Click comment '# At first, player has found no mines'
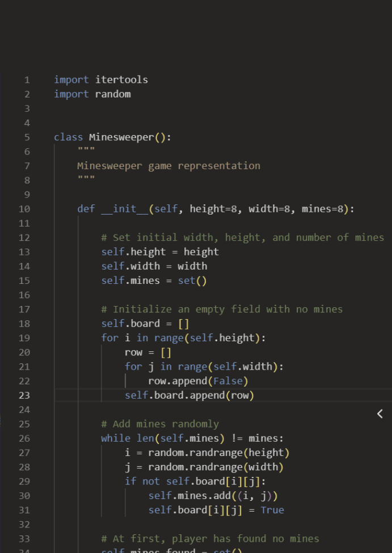Screen dimensions: 392x553 [210, 539]
